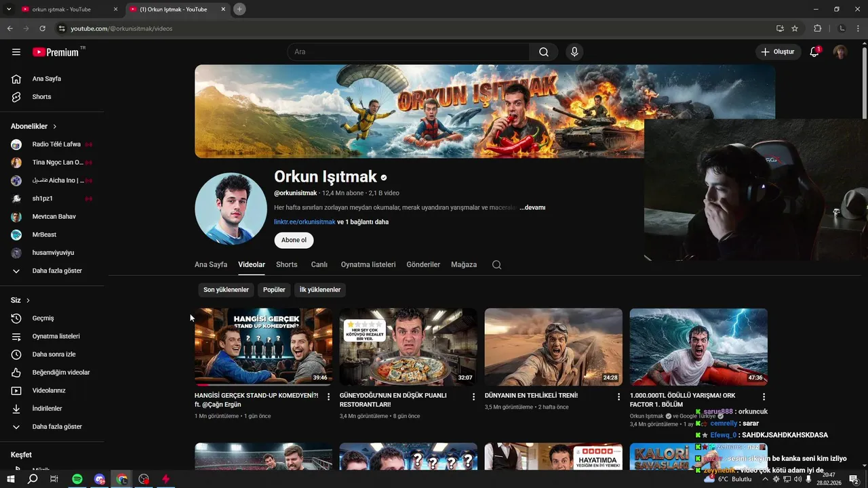Open the ORK FACTOR wave thumbnail
Viewport: 868px width, 488px height.
click(698, 347)
